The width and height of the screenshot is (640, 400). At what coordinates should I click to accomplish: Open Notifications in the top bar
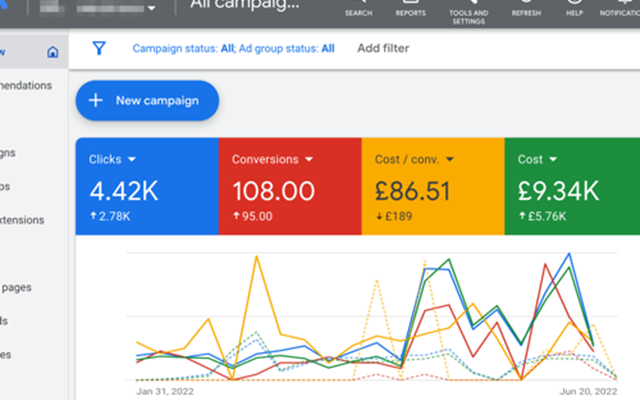tap(620, 8)
